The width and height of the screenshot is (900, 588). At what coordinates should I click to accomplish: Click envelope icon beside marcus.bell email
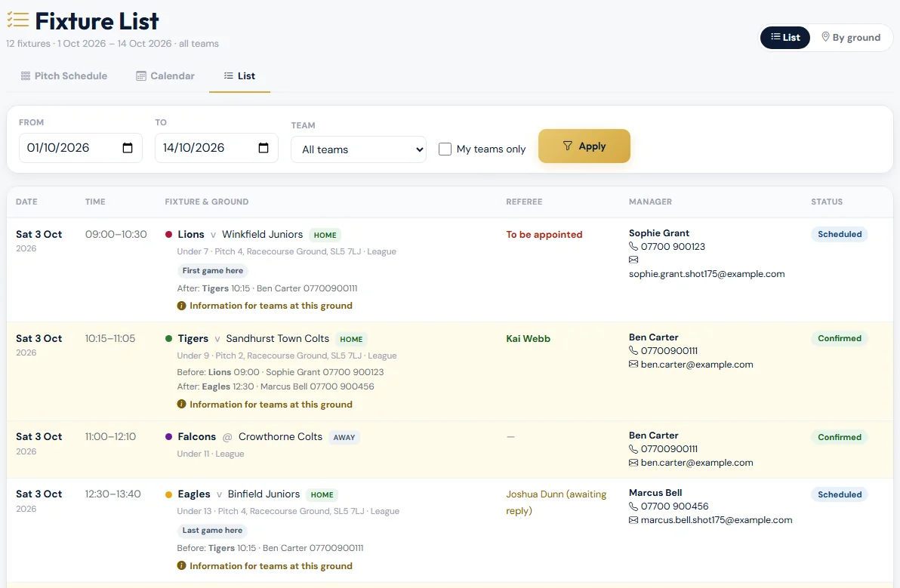point(633,520)
